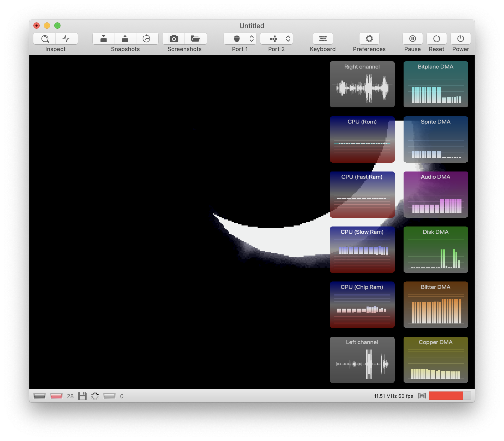
Task: Select the CPU (Chip Ram) monitor panel
Action: (362, 305)
